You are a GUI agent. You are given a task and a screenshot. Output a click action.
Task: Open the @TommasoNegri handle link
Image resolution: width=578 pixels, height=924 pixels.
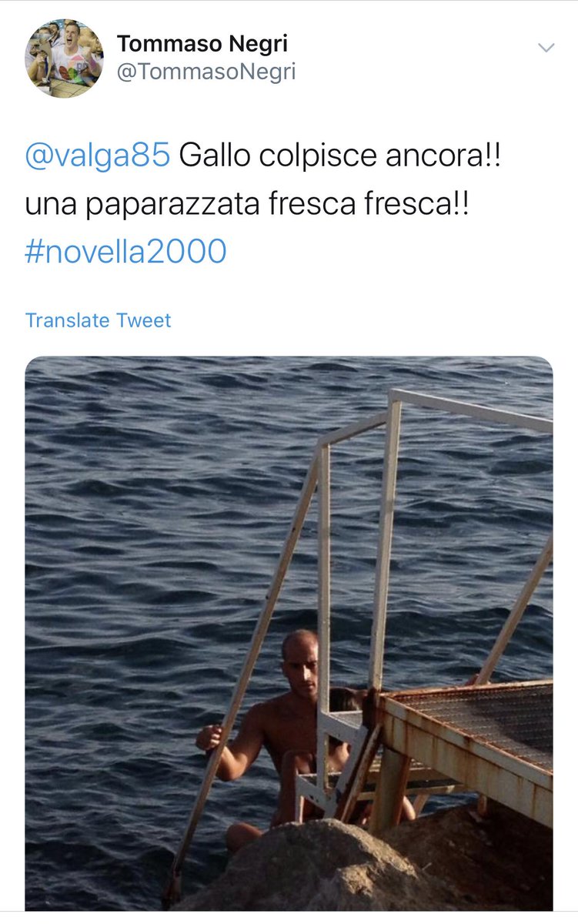206,73
